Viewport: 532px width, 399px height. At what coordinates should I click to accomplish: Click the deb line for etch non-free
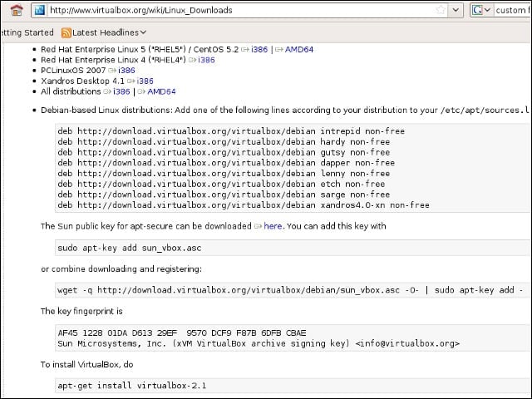pyautogui.click(x=221, y=184)
